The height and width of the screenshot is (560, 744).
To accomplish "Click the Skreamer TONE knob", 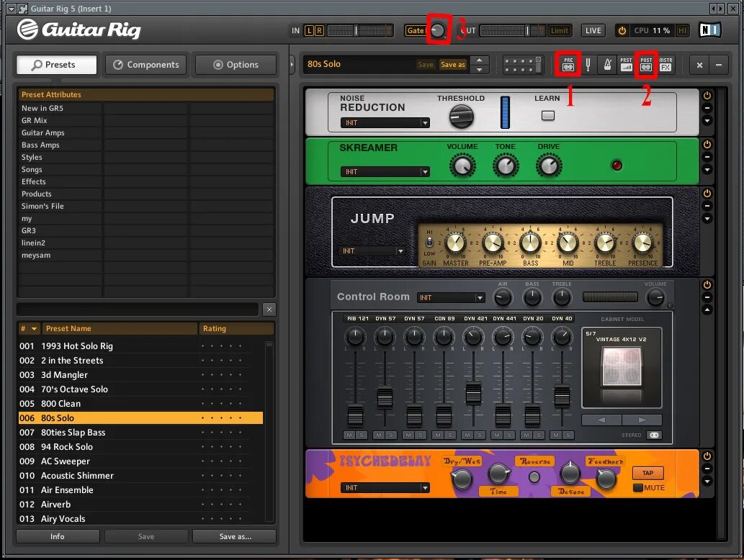I will [x=506, y=166].
